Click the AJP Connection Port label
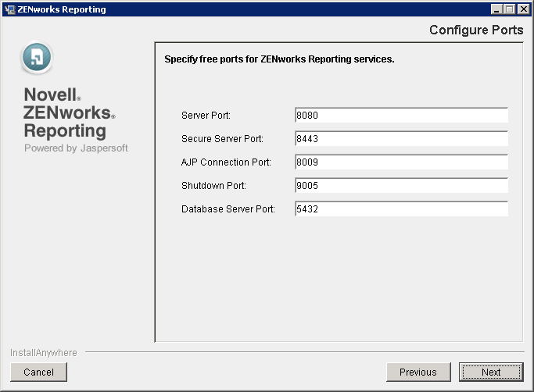 click(x=226, y=162)
